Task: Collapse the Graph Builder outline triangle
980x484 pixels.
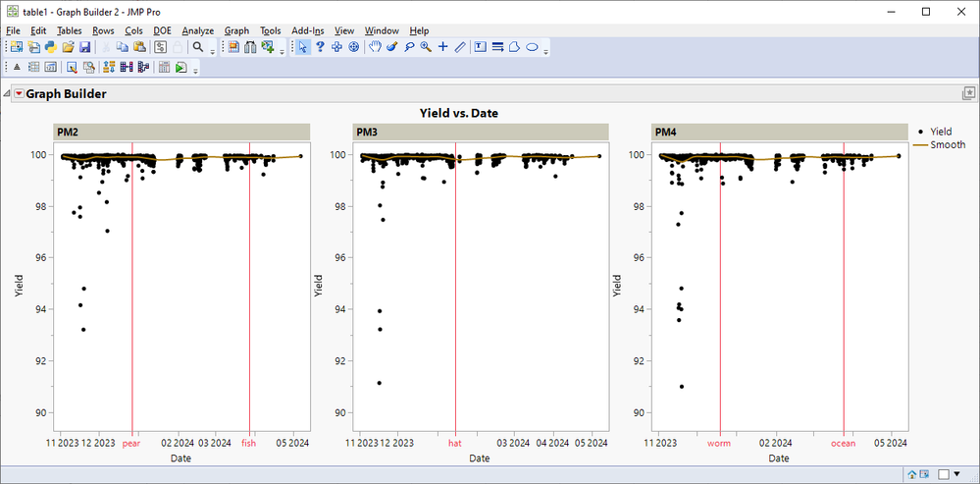Action: click(x=7, y=94)
